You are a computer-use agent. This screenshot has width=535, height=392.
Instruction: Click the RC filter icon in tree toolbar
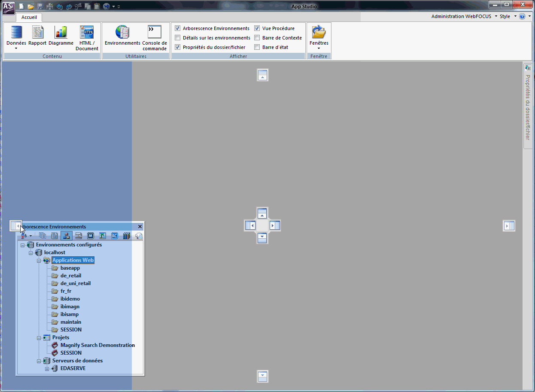pyautogui.click(x=115, y=236)
